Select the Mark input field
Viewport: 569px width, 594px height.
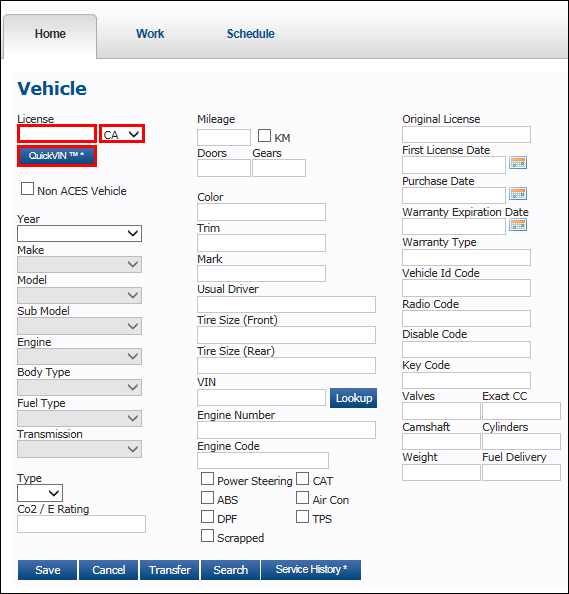(261, 274)
